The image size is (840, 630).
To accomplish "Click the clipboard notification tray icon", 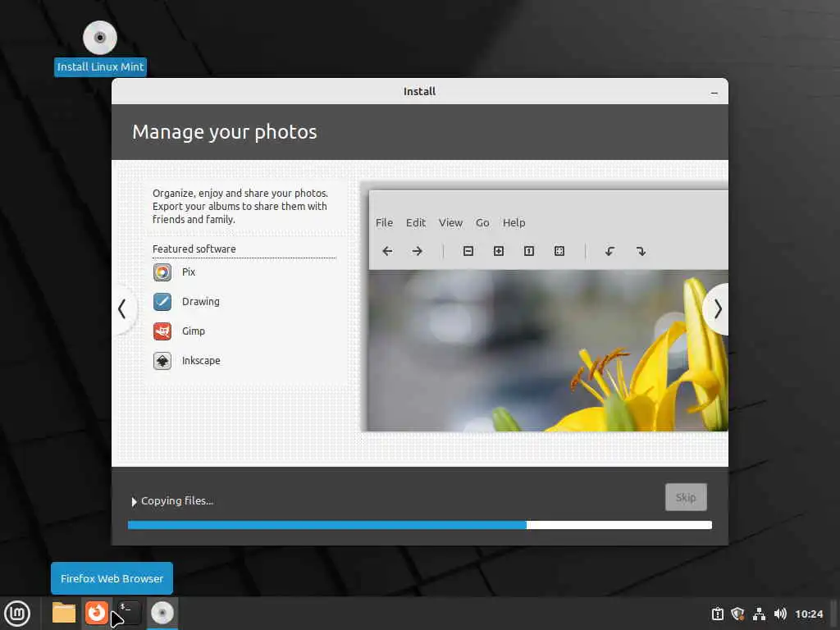I will point(717,614).
